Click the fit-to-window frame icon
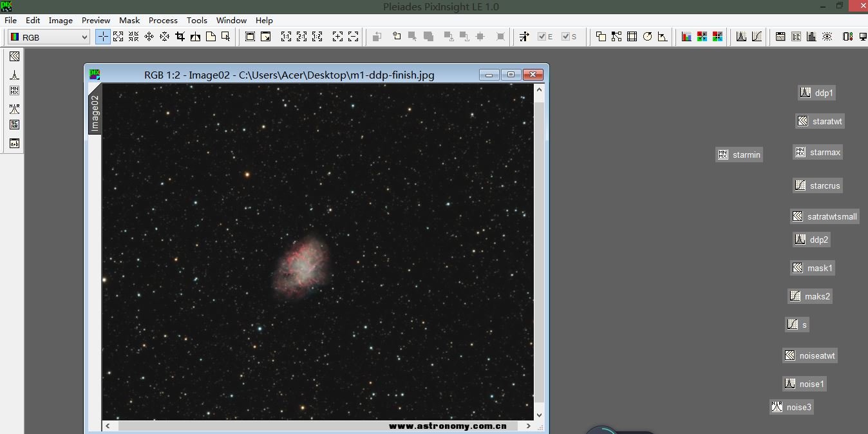Screen dimensions: 868x434 tap(250, 37)
